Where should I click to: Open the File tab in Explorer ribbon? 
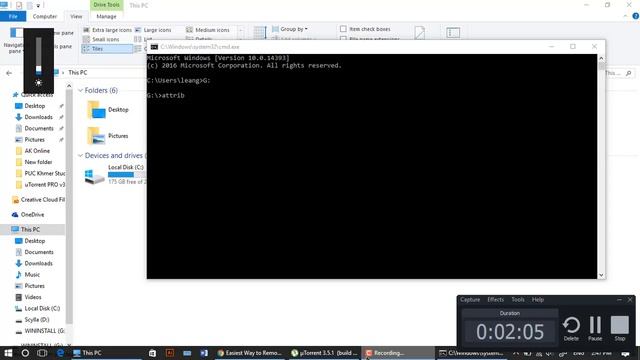point(13,16)
